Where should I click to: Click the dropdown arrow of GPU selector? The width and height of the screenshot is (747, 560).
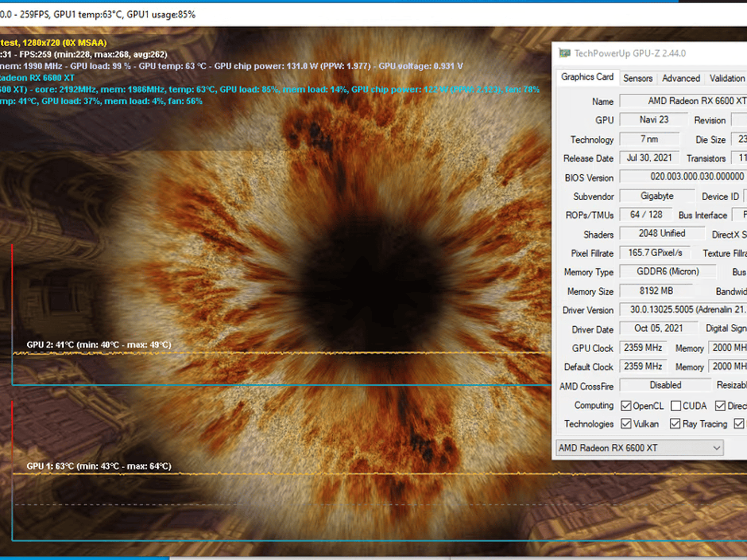(x=716, y=448)
